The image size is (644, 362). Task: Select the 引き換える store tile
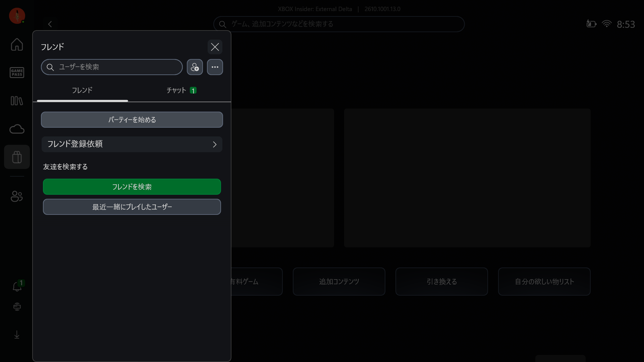[441, 282]
